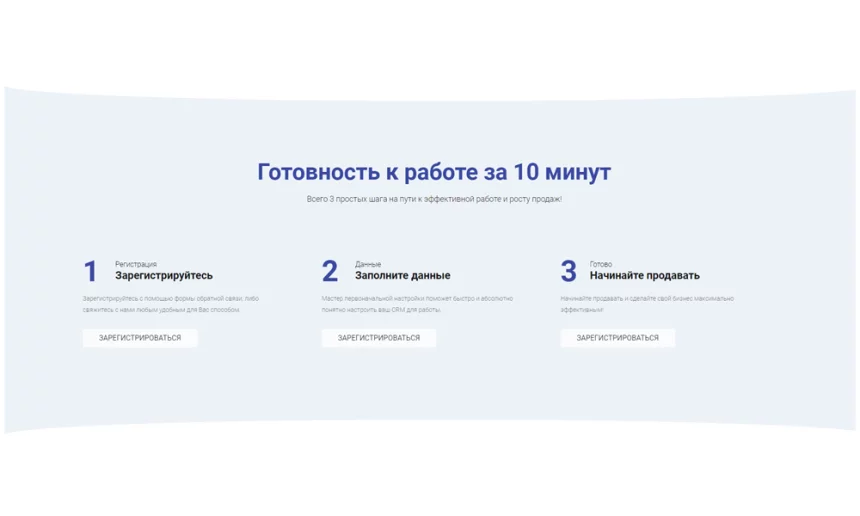Select the large step number 3
This screenshot has width=860, height=516.
569,272
